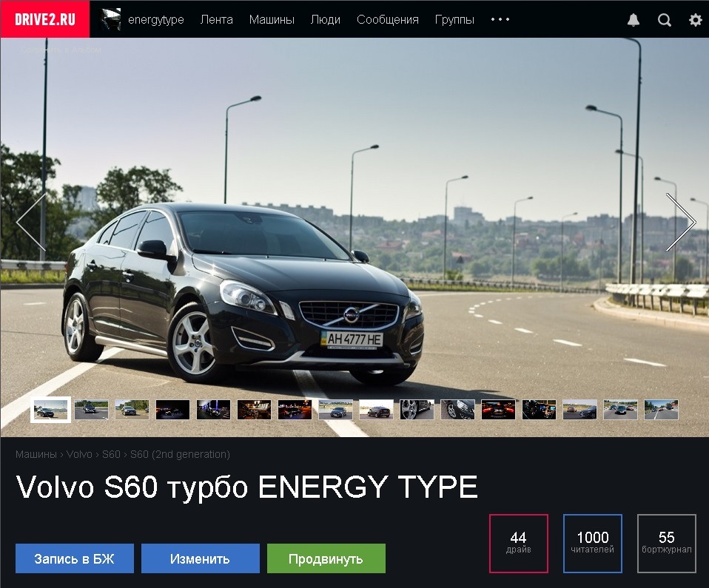Screen dimensions: 709x588
Task: Select the eighth photo thumbnail
Action: [x=335, y=410]
